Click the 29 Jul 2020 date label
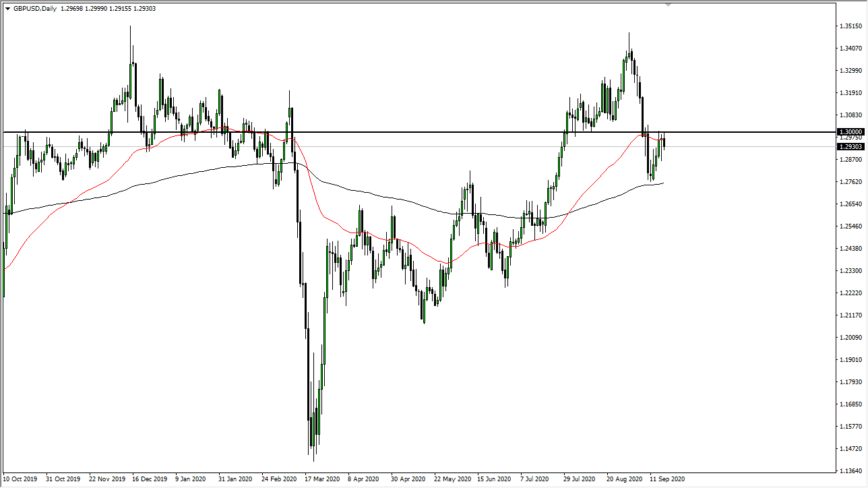 click(578, 479)
